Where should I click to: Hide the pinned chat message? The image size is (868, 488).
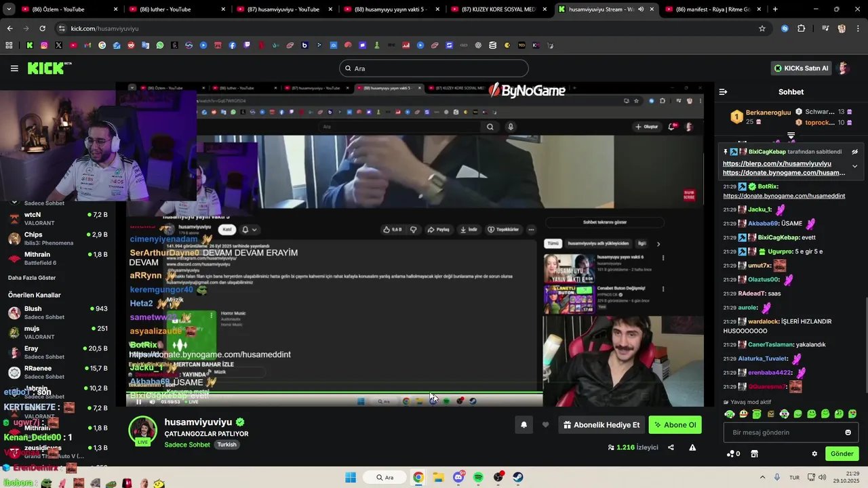[x=854, y=152]
